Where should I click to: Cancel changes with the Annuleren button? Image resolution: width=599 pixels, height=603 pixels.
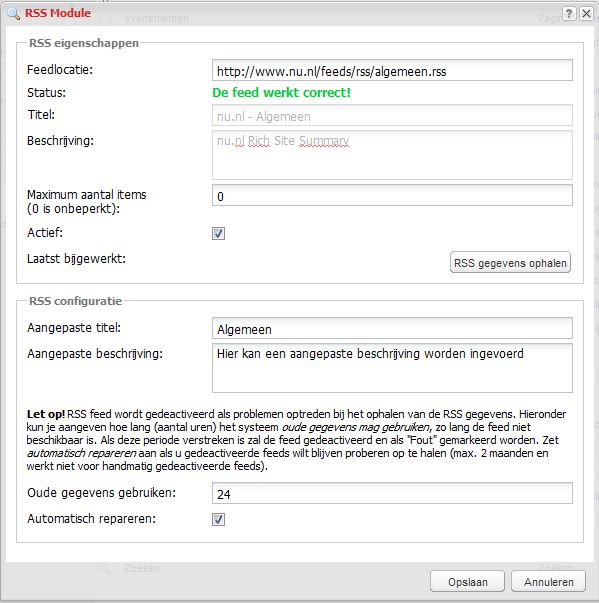pyautogui.click(x=549, y=581)
